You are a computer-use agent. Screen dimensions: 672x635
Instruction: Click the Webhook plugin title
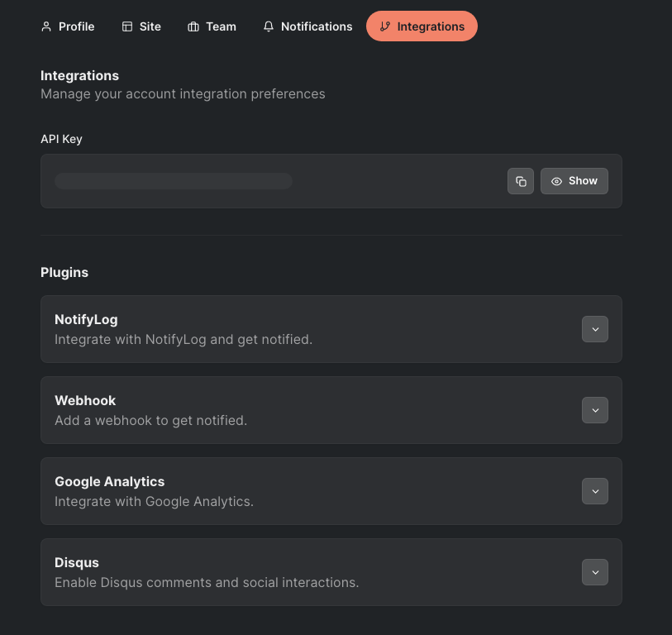coord(85,400)
